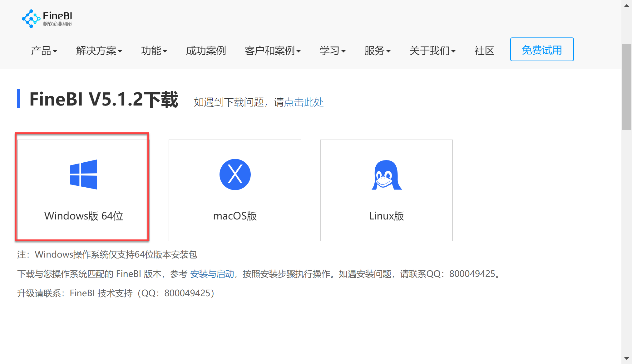632x364 pixels.
Task: Expand the 学习 menu
Action: click(x=333, y=51)
